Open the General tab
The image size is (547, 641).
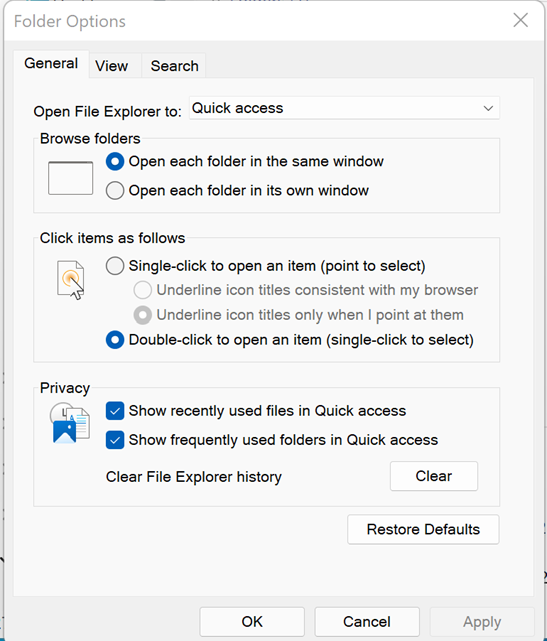coord(51,63)
